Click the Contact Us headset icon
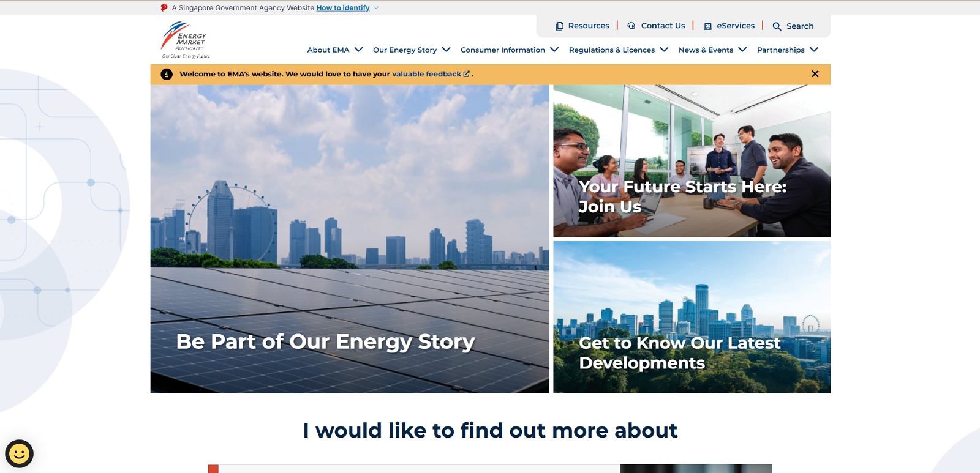This screenshot has width=980, height=473. pos(631,26)
